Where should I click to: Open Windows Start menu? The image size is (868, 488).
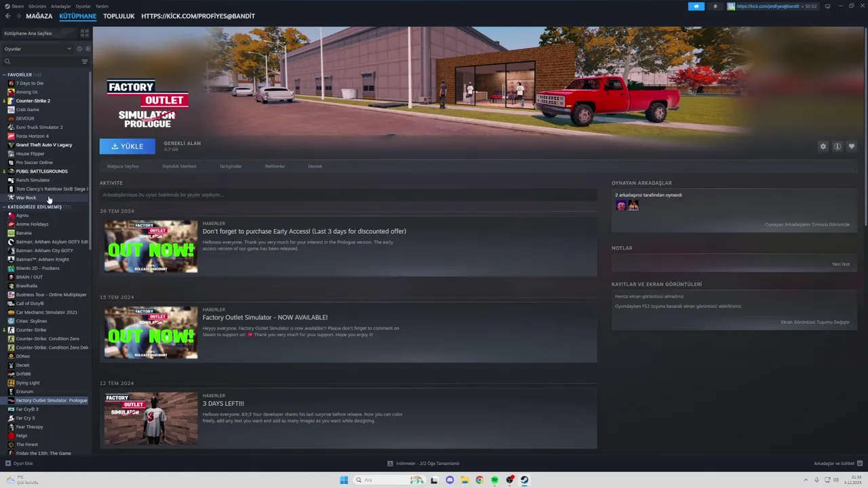click(x=344, y=480)
